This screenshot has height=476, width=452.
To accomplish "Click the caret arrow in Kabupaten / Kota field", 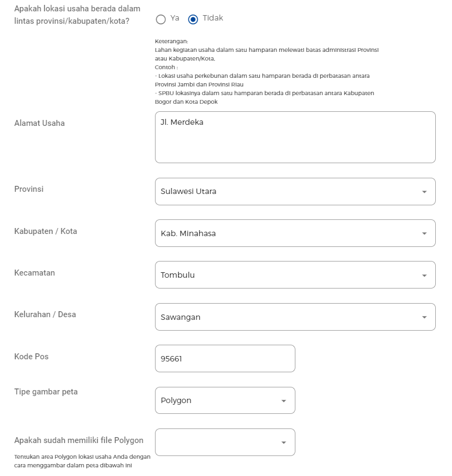I will tap(424, 233).
